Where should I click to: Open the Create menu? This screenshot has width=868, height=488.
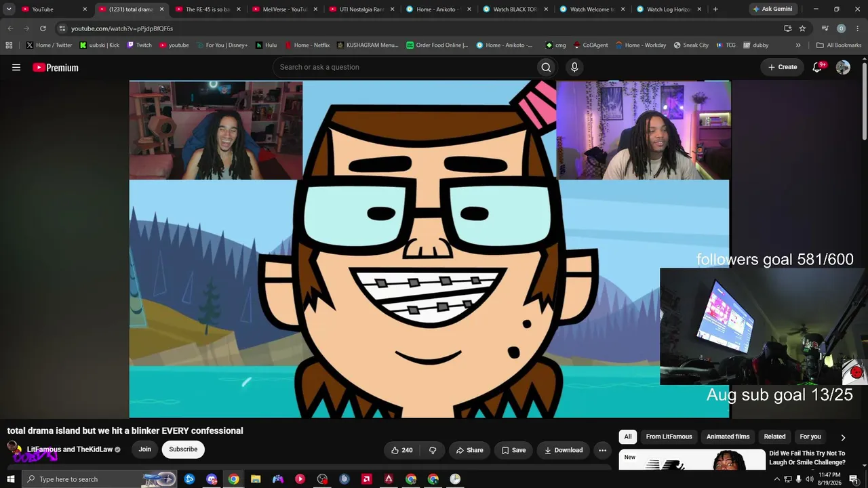(782, 67)
